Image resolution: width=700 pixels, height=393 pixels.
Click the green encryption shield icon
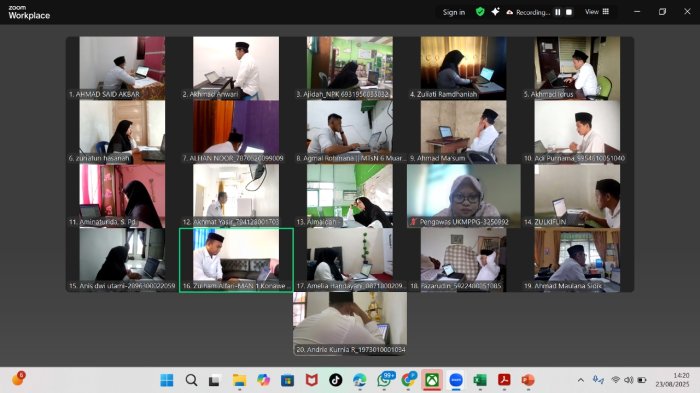[480, 12]
